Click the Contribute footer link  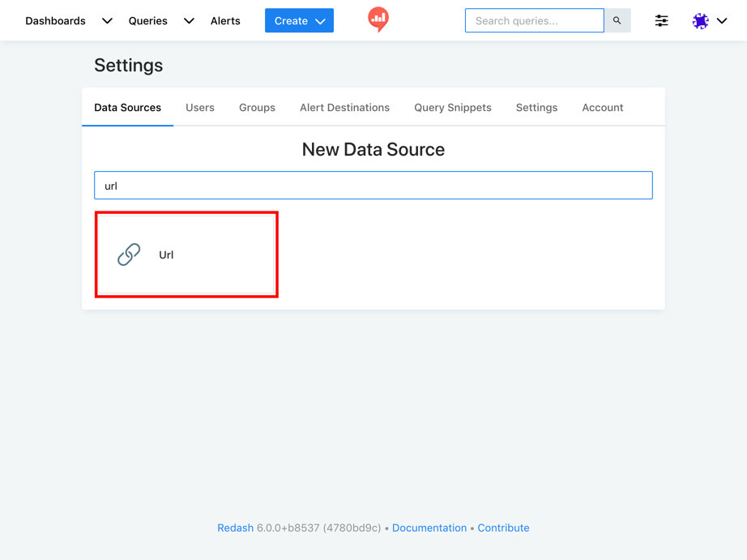[503, 528]
